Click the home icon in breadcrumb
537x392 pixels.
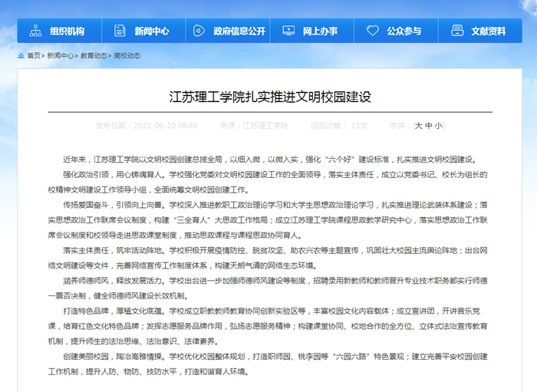point(21,56)
